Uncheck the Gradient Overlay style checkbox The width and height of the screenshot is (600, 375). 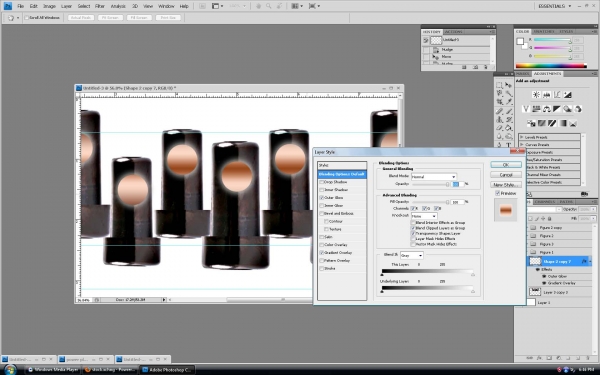(322, 253)
